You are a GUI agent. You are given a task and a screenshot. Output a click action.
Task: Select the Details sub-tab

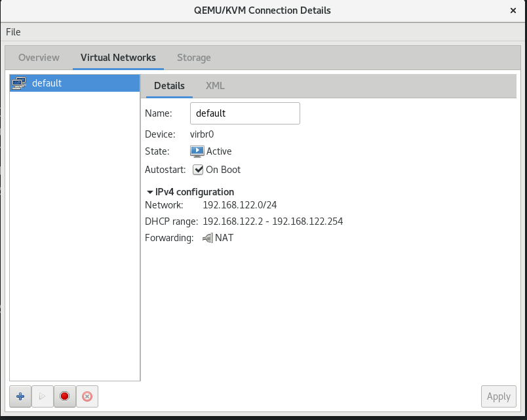point(169,86)
